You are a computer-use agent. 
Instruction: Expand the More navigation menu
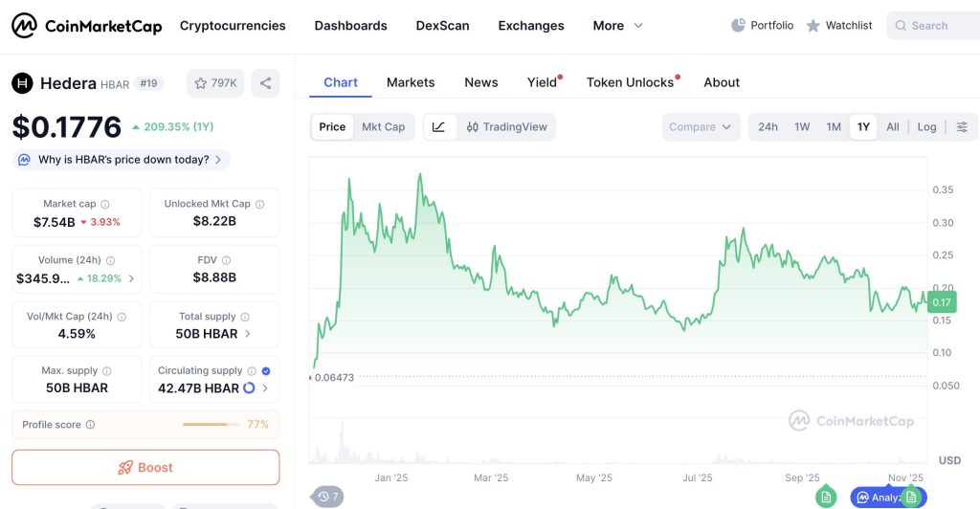(x=617, y=26)
